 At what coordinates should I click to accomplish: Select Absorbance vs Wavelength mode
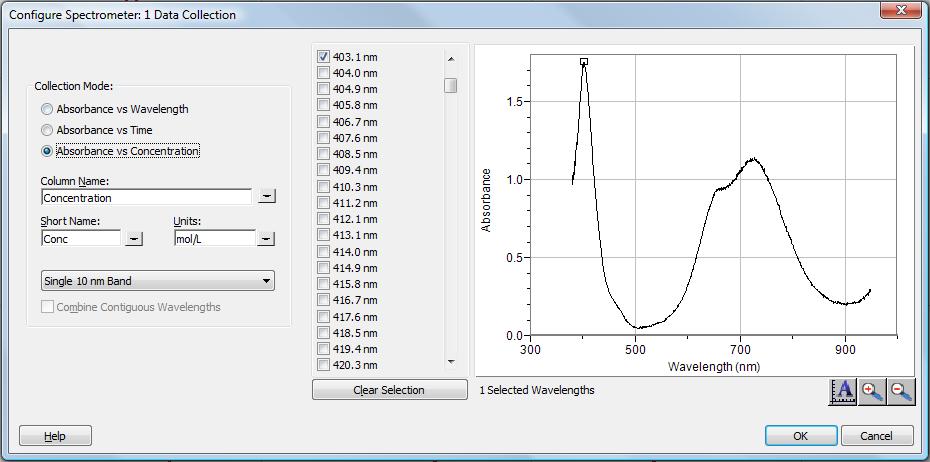[x=46, y=109]
